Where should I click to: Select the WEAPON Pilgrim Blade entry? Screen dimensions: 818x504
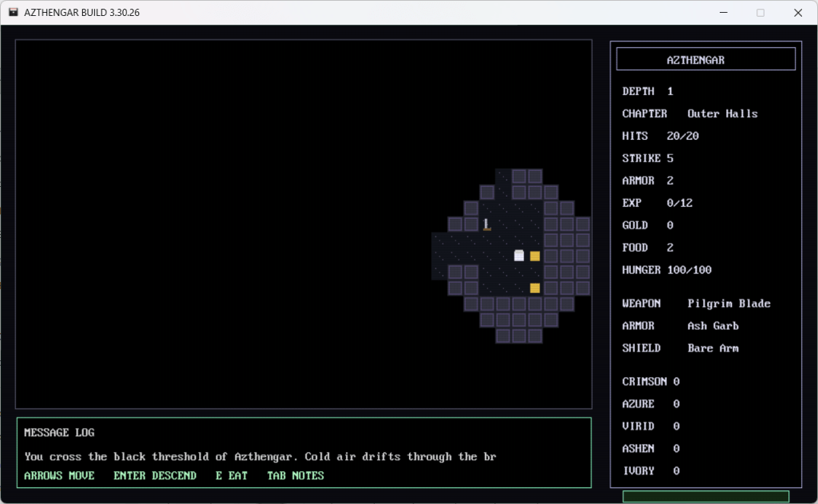[696, 304]
